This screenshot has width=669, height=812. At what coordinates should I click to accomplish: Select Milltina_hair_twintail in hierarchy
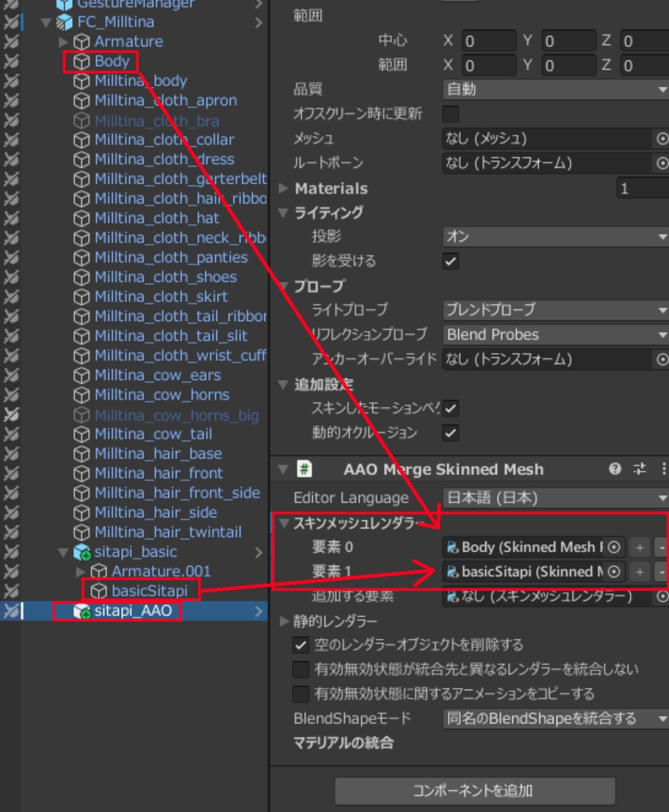[x=168, y=532]
